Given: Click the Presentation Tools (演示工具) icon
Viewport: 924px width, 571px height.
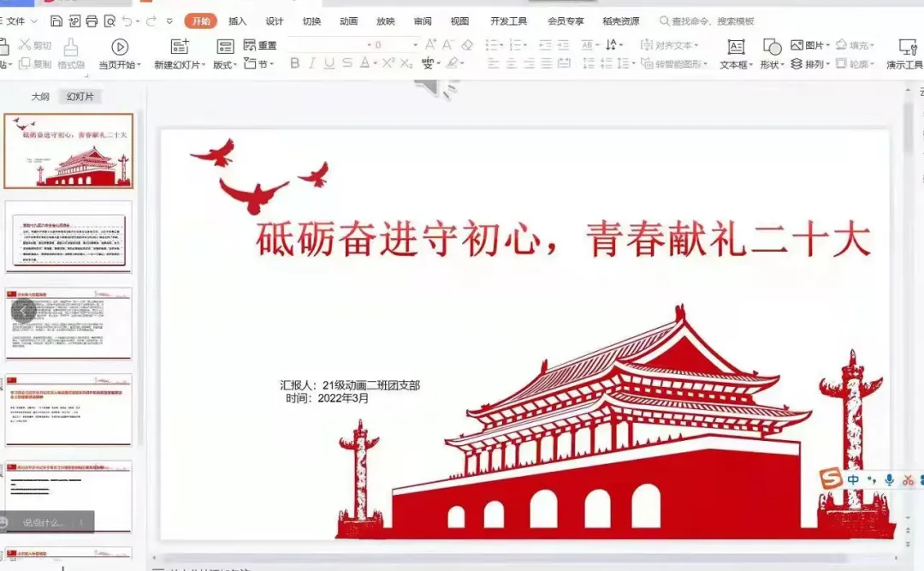Looking at the screenshot, I should (908, 47).
